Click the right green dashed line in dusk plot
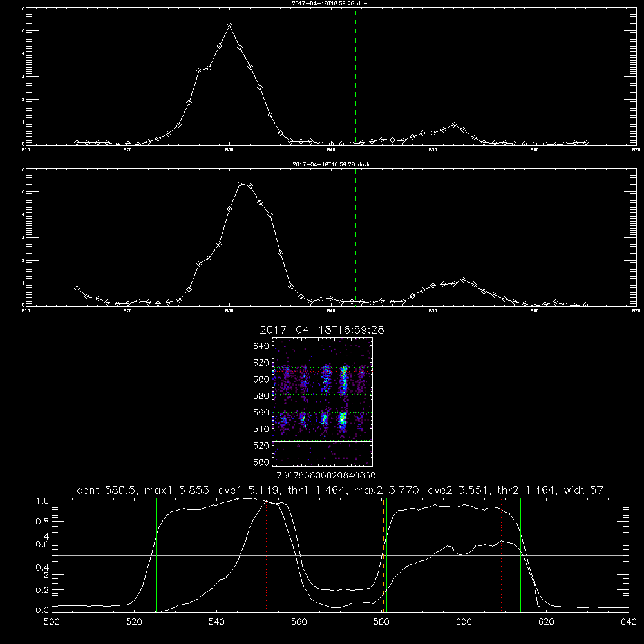 pyautogui.click(x=355, y=238)
